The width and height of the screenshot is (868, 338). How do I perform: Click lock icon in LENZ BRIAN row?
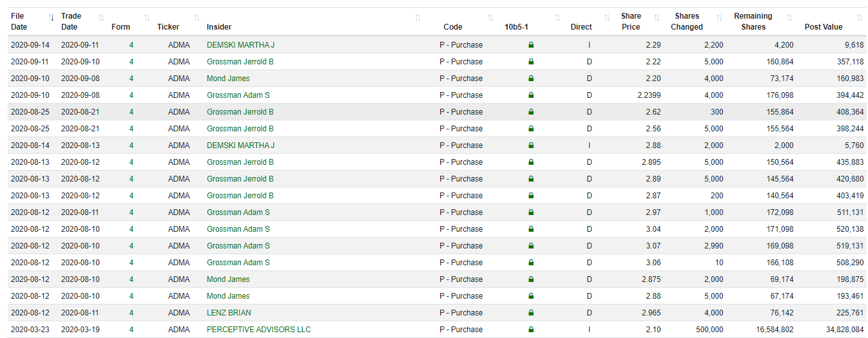[531, 313]
